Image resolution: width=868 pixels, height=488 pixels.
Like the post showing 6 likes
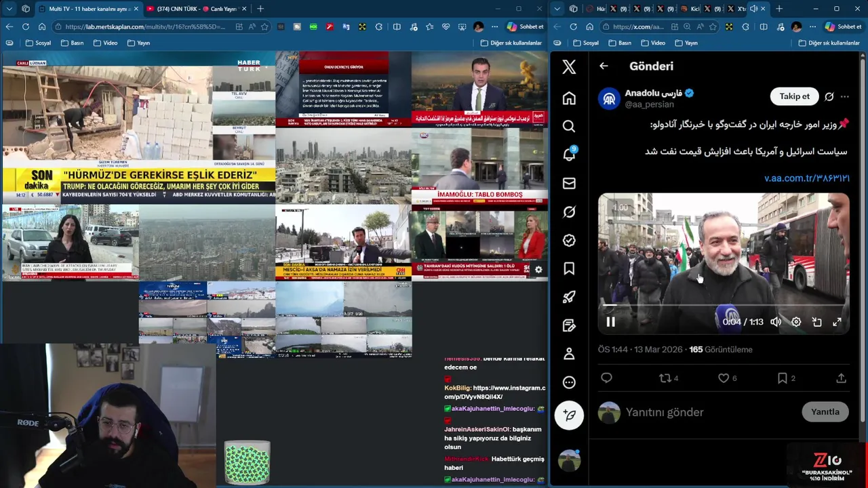pos(727,378)
